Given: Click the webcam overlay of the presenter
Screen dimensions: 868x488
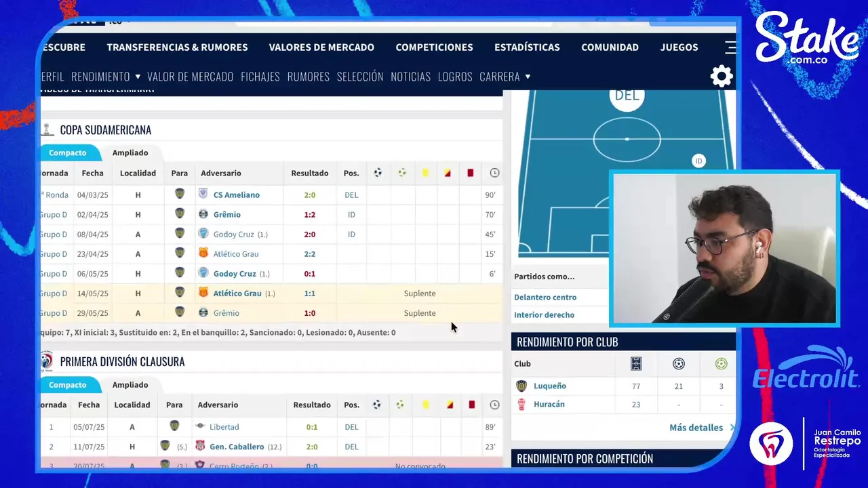Looking at the screenshot, I should tap(724, 249).
